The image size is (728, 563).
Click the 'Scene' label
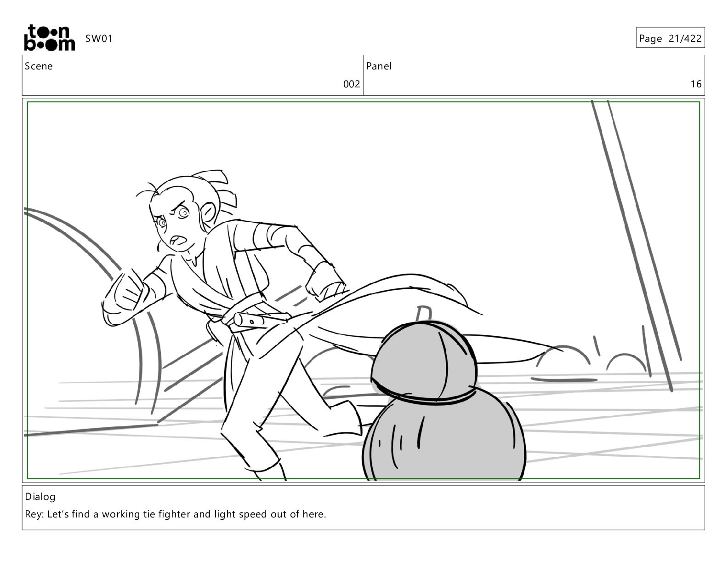[x=39, y=66]
